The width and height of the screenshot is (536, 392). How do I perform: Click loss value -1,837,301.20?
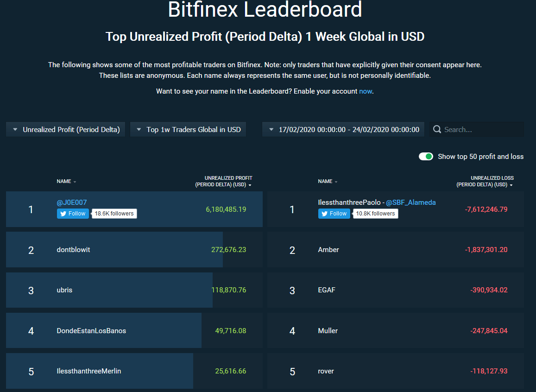(x=486, y=250)
